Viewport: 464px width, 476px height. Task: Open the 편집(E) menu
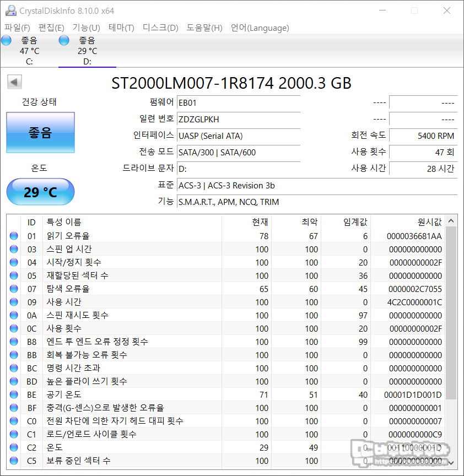[51, 28]
